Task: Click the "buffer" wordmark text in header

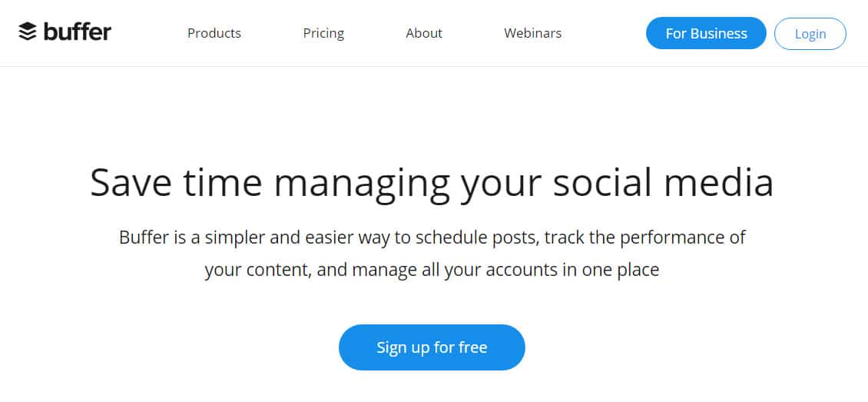Action: [77, 32]
